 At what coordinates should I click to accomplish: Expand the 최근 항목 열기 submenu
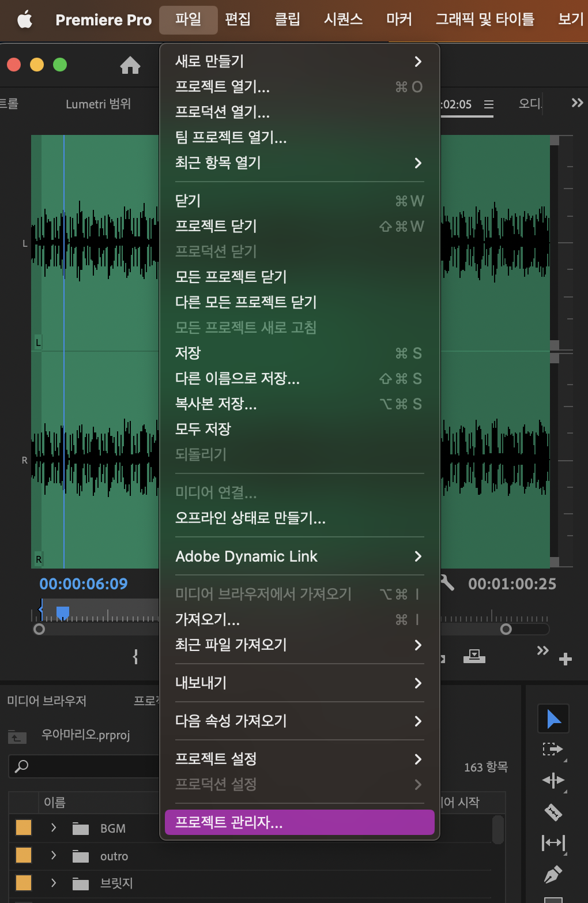click(x=299, y=163)
